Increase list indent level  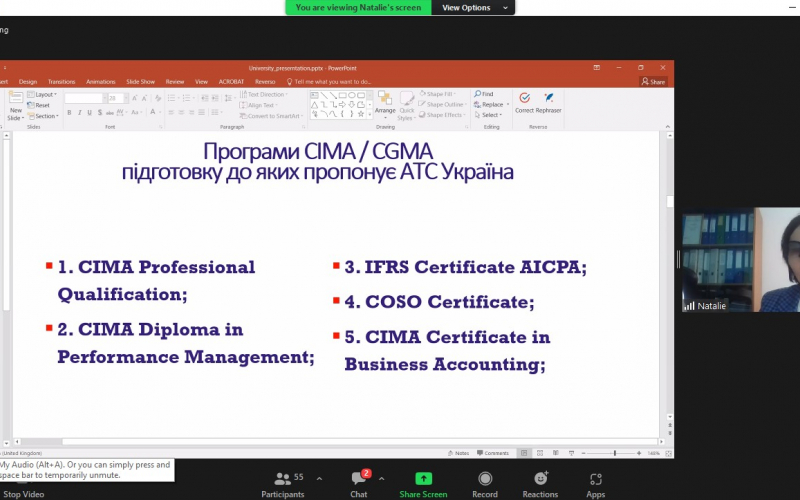point(215,98)
